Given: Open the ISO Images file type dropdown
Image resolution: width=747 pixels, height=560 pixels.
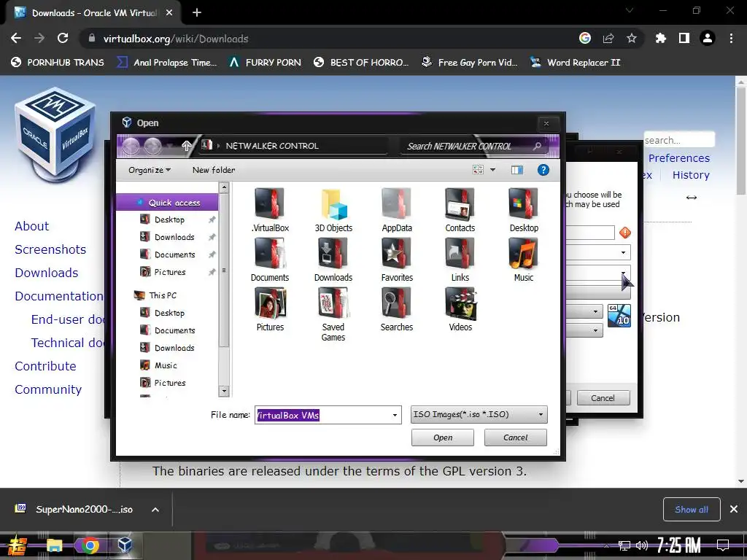Looking at the screenshot, I should (x=479, y=414).
